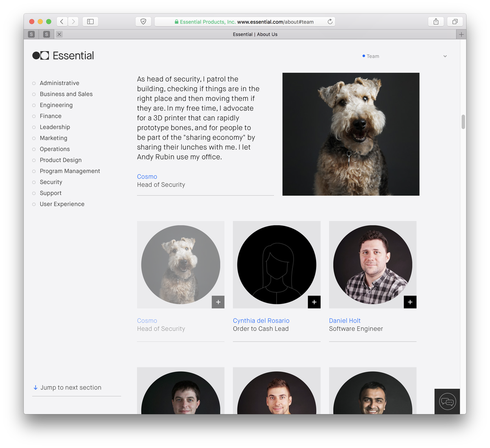Expand Daniel Holt's plus button
This screenshot has width=490, height=448.
tap(410, 302)
